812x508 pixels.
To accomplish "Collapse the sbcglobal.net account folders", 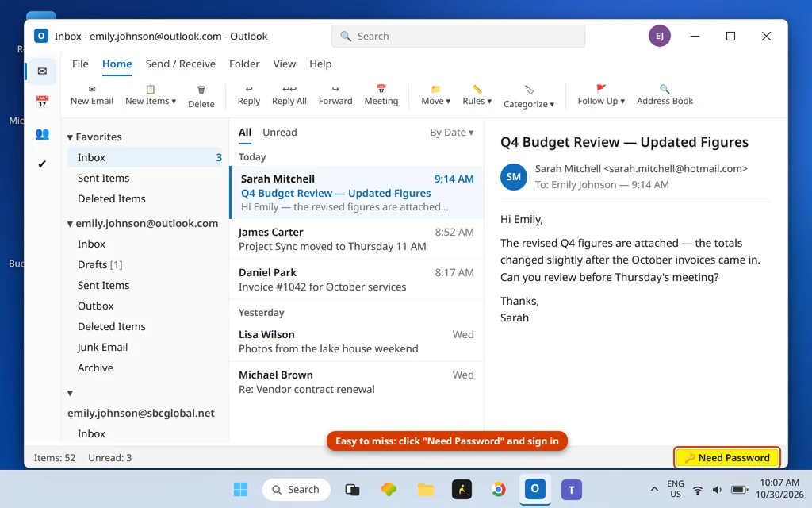I will [x=70, y=393].
